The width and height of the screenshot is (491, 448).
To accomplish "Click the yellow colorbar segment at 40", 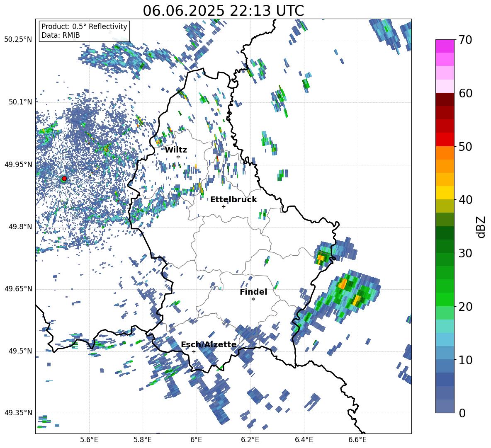I will pyautogui.click(x=445, y=193).
